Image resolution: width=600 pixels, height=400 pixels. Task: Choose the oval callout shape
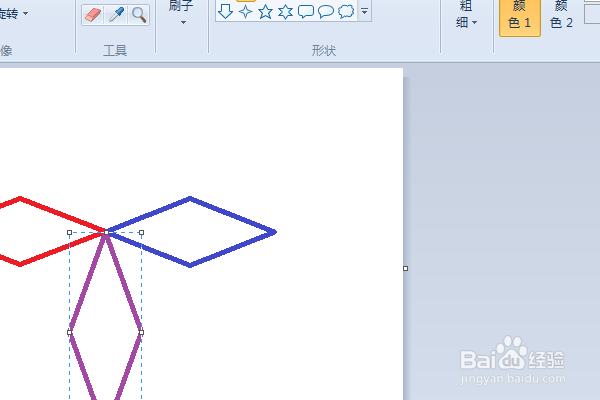click(326, 11)
